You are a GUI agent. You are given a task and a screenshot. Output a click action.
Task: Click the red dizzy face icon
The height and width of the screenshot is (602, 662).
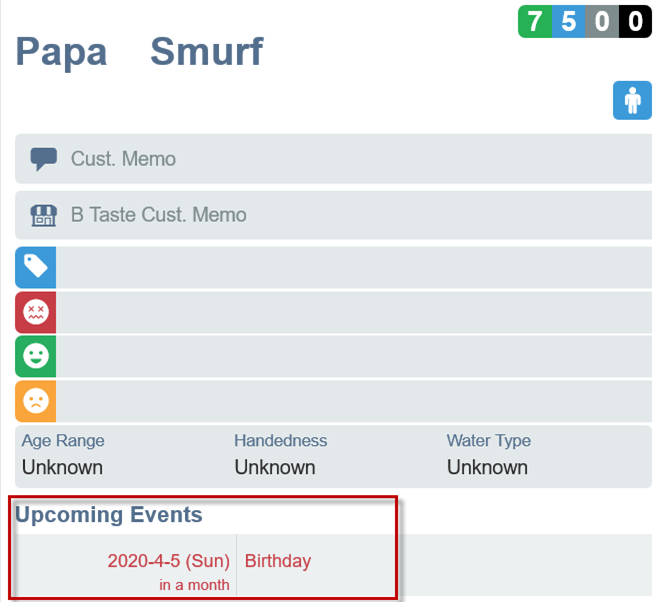(x=36, y=312)
